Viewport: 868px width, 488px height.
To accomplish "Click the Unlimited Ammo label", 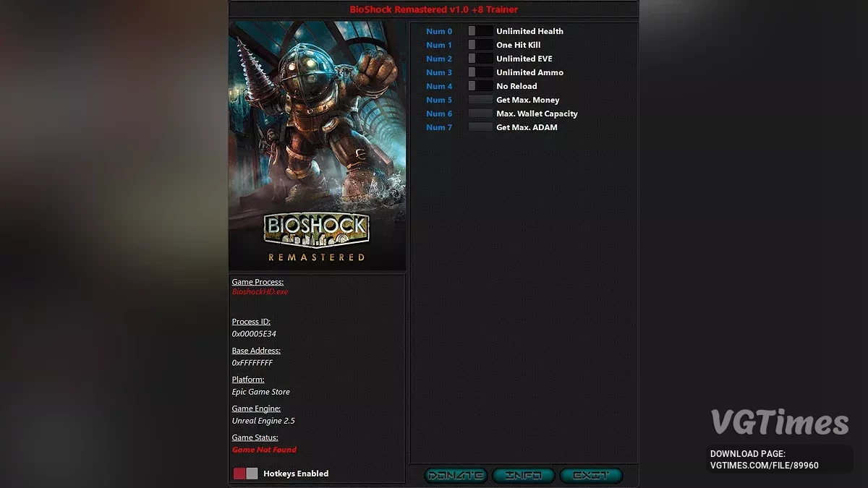I will pos(529,72).
